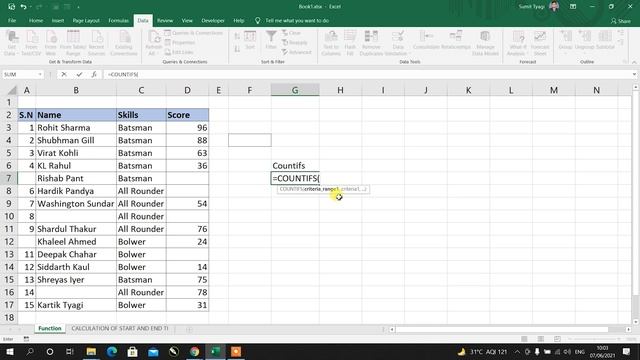Open the Name Box dropdown arrow
This screenshot has width=640, height=360.
(40, 74)
